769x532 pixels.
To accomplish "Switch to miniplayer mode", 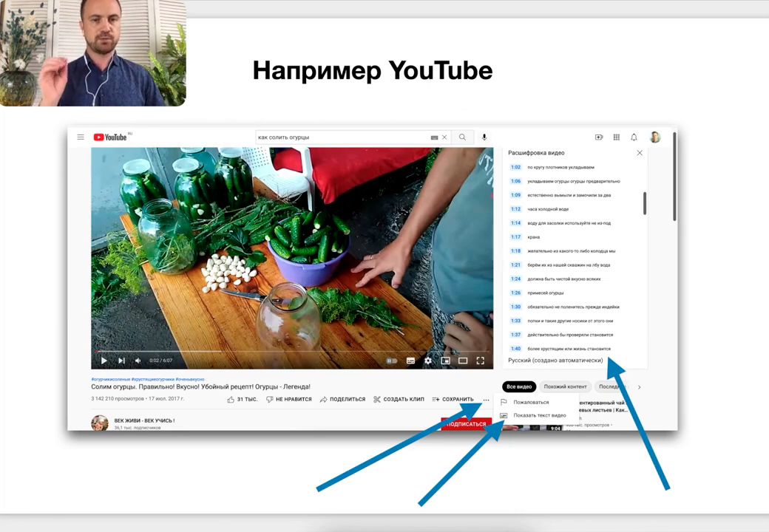I will click(x=445, y=361).
